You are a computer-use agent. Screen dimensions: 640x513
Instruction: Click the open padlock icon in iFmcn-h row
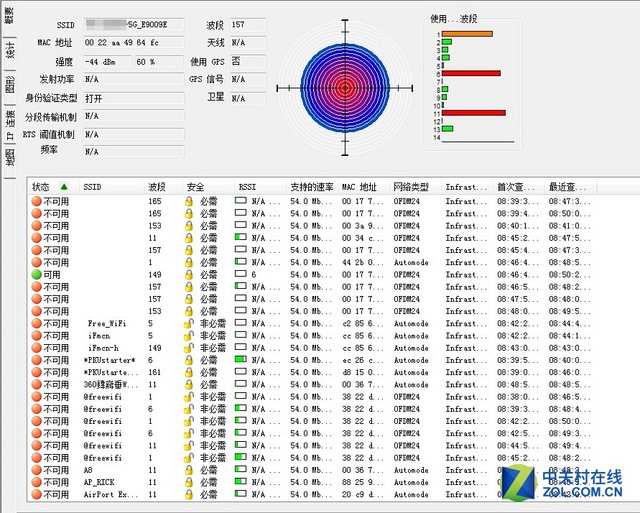(x=189, y=348)
